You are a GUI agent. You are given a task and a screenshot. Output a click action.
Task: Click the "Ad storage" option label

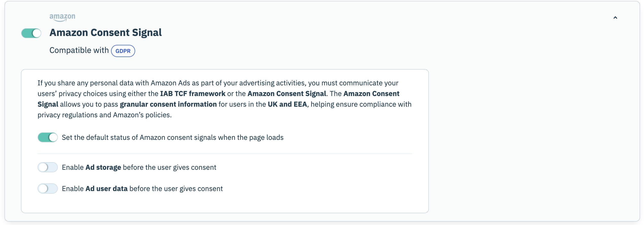103,167
